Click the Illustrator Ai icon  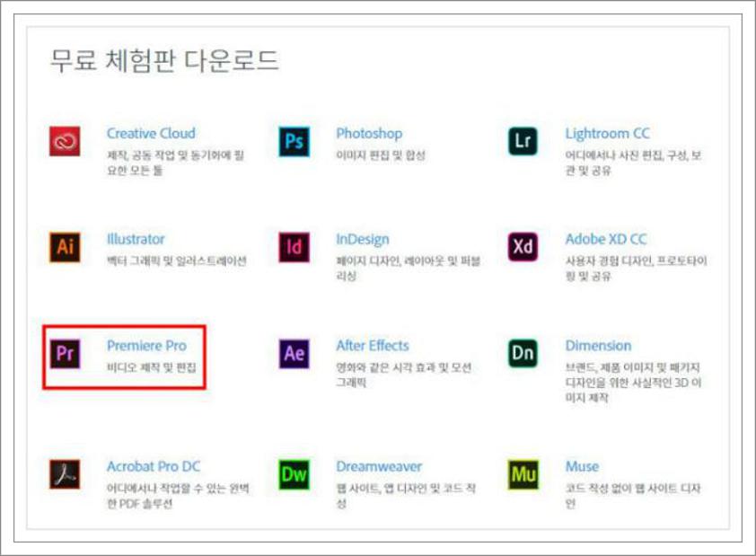[x=65, y=247]
